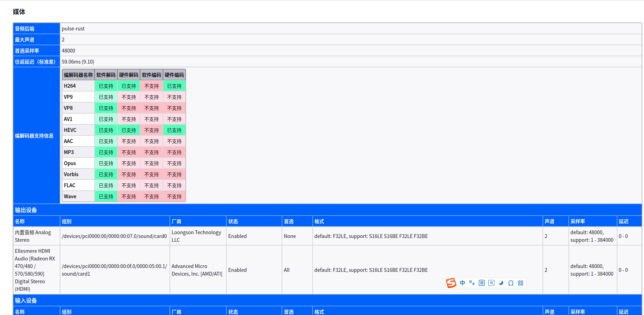Toggle the Sogou punctuation mode icon

click(472, 283)
